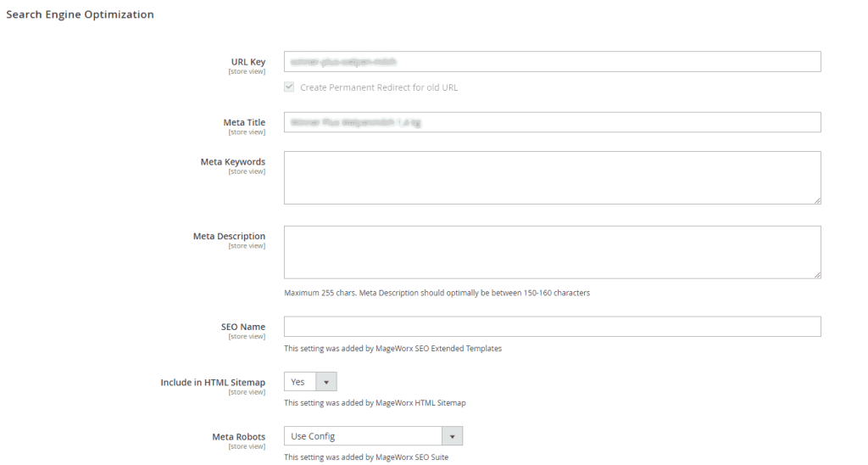Click the 'MageWorx SEO Extended Templates' note

click(393, 349)
